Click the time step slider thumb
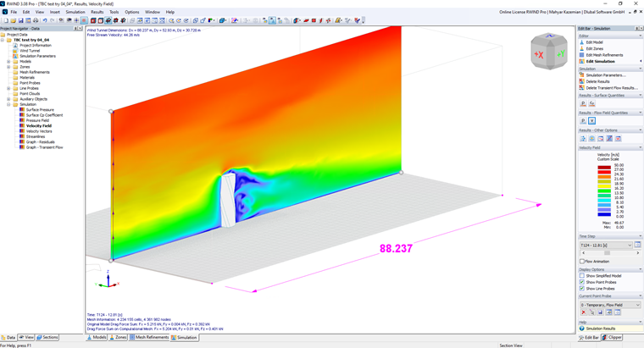644x348 pixels. coord(607,253)
